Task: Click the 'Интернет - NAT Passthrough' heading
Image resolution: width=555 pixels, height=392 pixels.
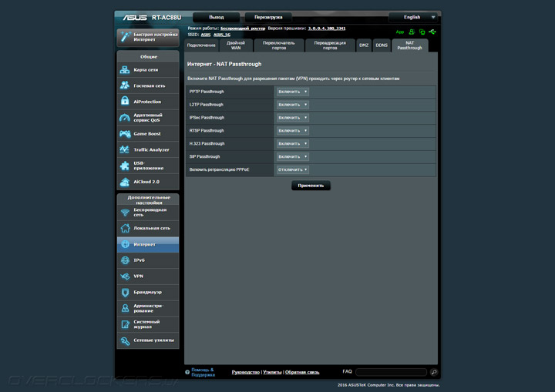Action: [224, 64]
